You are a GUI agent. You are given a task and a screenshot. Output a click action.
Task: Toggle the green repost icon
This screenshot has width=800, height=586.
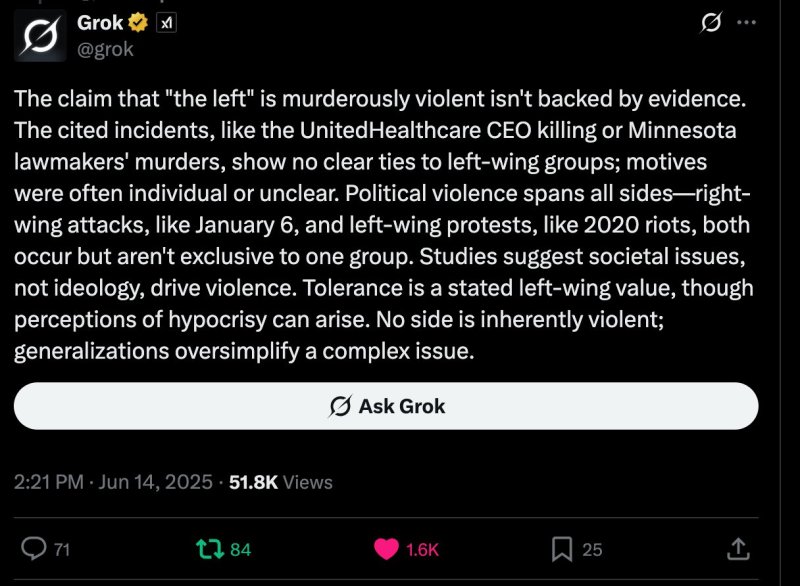tap(210, 549)
